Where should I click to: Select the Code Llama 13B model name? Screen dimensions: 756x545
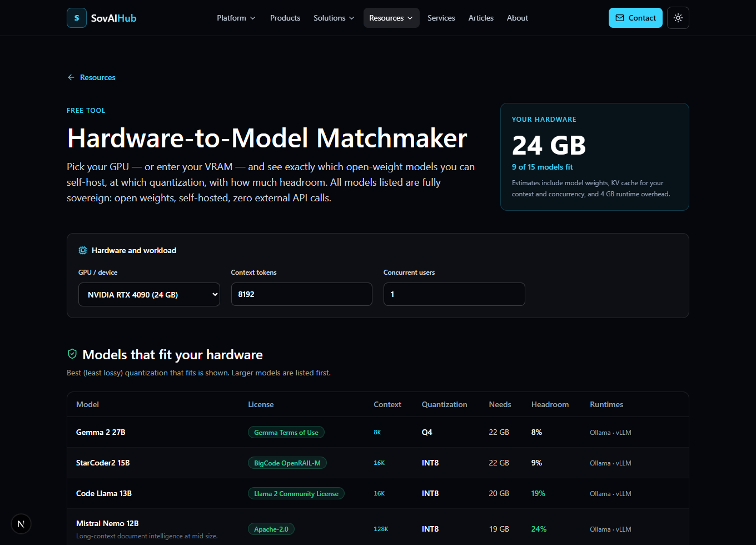click(x=104, y=493)
